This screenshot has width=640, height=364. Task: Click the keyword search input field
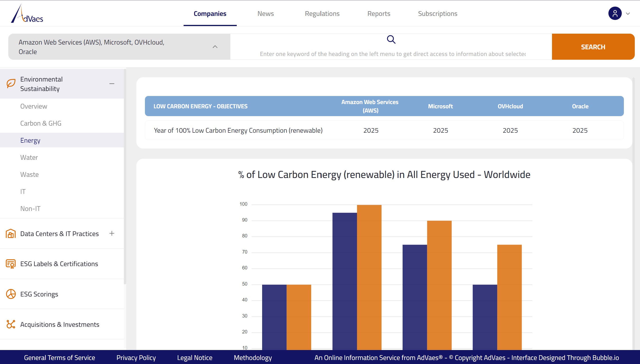pos(392,54)
